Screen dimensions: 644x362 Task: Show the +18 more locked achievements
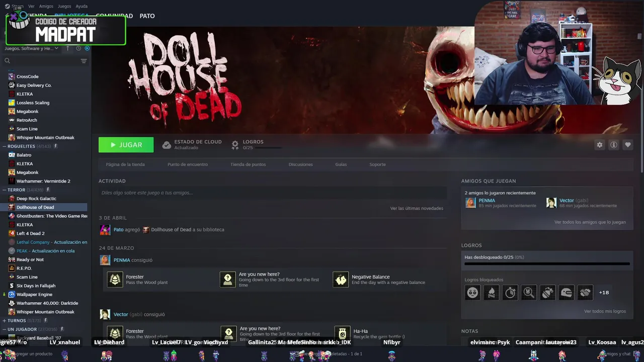coord(604,293)
